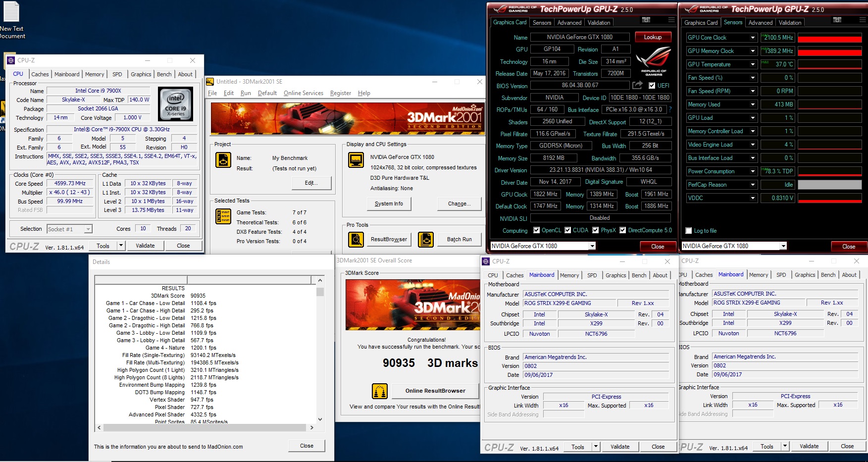Toggle the UEFI checkbox in GPU-Z
The image size is (868, 462).
[652, 86]
